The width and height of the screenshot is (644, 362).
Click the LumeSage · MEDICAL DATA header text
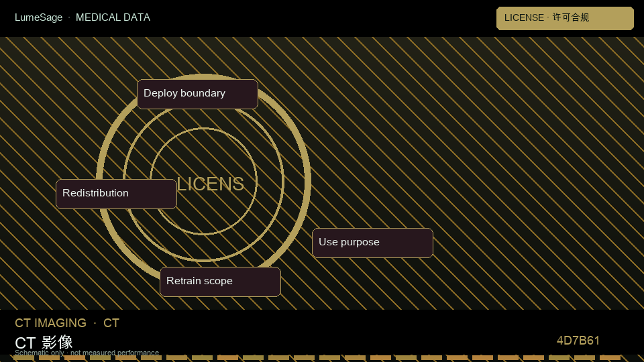point(83,17)
